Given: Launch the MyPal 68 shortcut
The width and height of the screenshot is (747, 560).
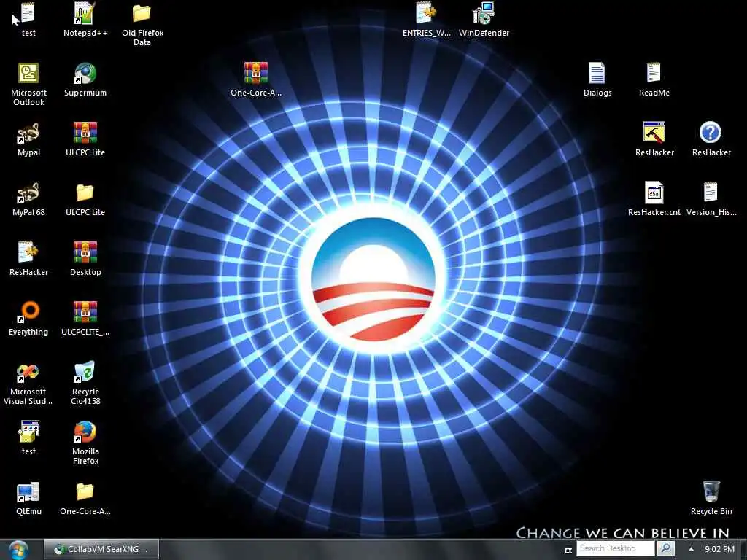Looking at the screenshot, I should [x=28, y=192].
